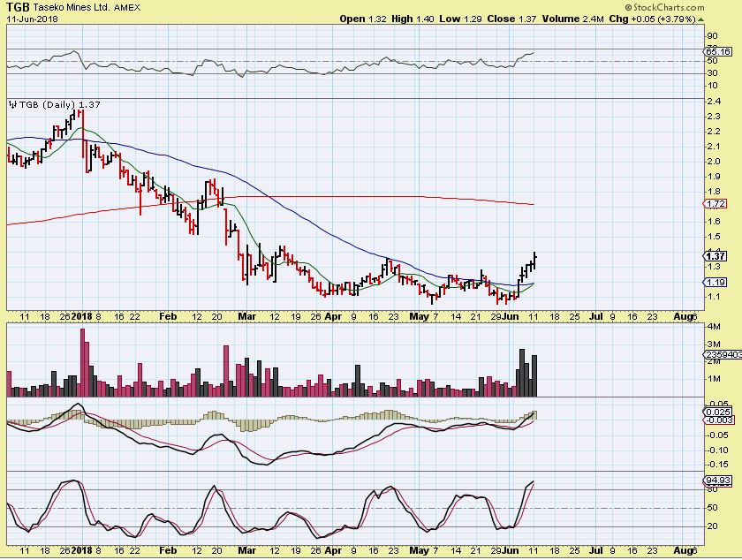Click the latest 11-Jun price bar
The height and width of the screenshot is (560, 742).
point(535,261)
